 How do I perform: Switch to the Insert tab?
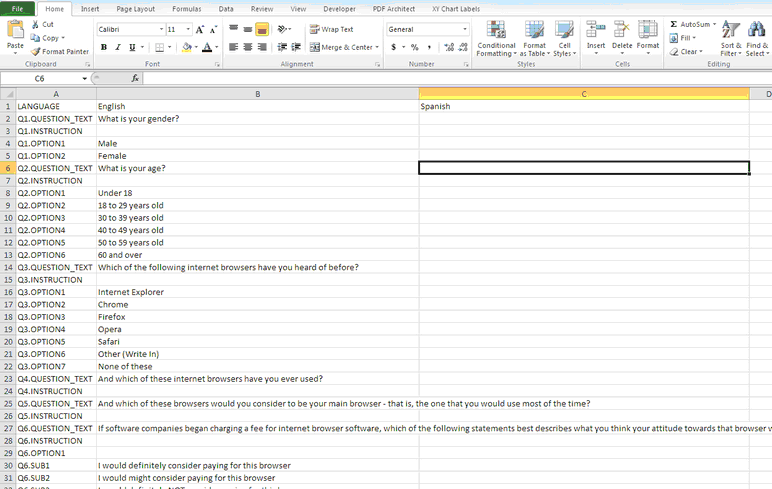click(90, 9)
